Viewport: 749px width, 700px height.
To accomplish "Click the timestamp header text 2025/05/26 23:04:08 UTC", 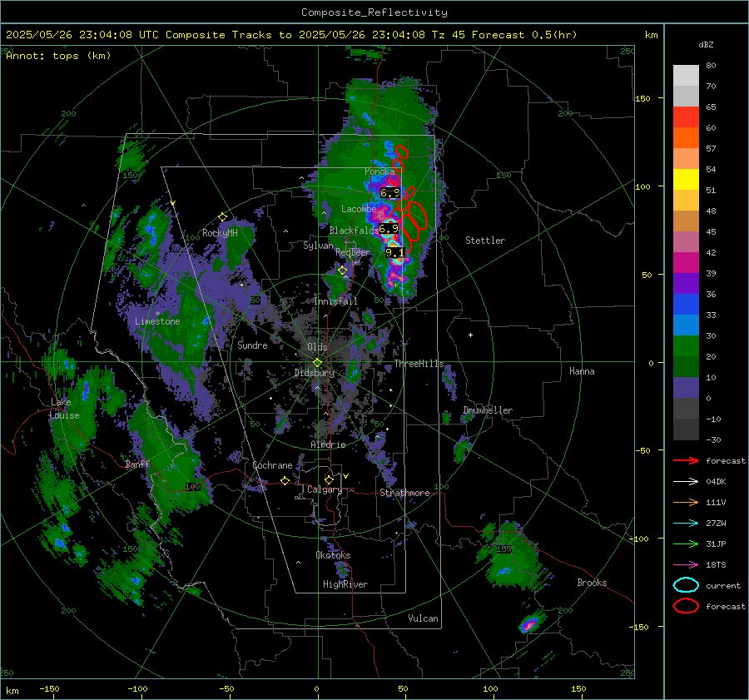I will pos(82,35).
